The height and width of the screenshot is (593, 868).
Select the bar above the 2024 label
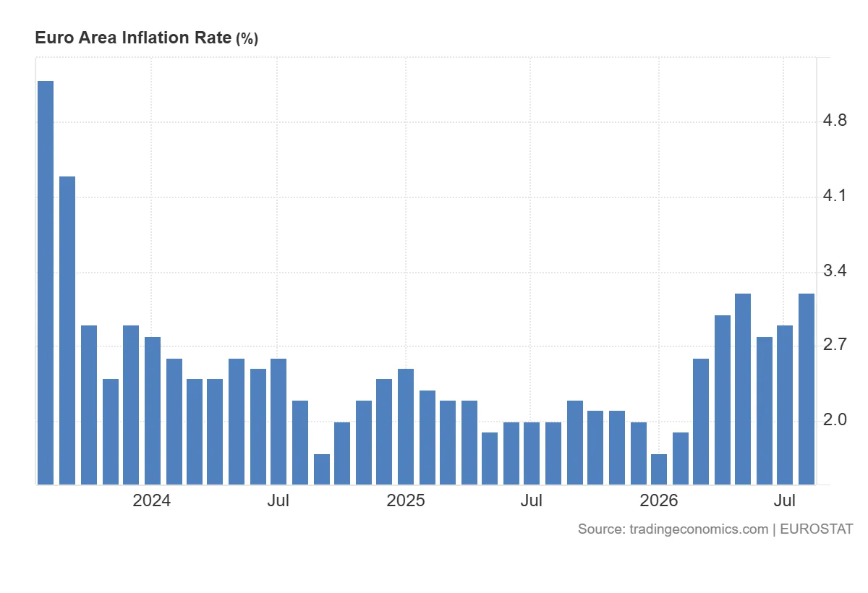pos(153,411)
